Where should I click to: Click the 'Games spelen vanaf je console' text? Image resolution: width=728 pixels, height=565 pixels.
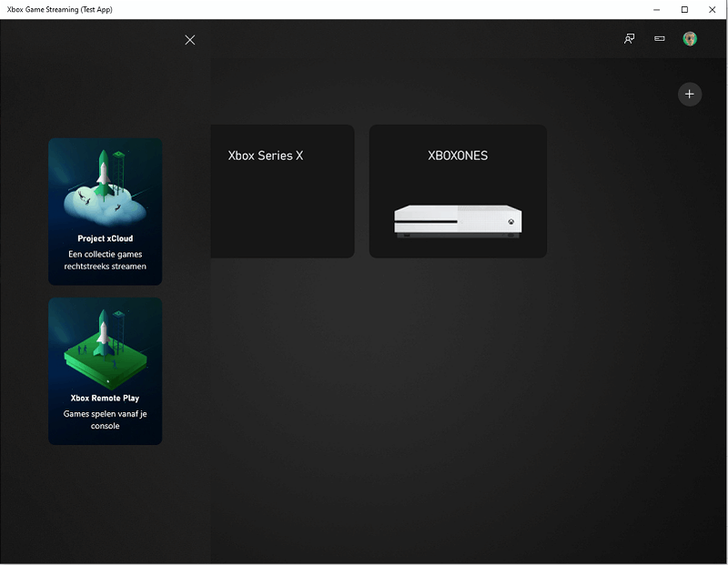click(106, 419)
